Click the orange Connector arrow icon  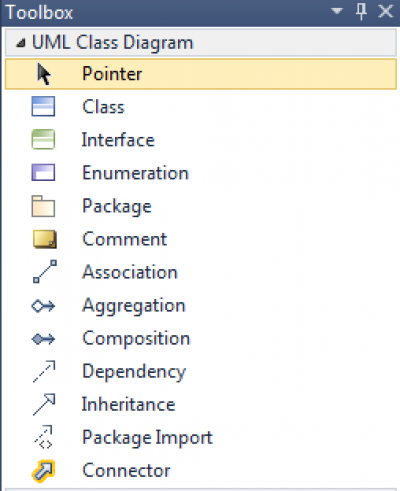pos(43,471)
